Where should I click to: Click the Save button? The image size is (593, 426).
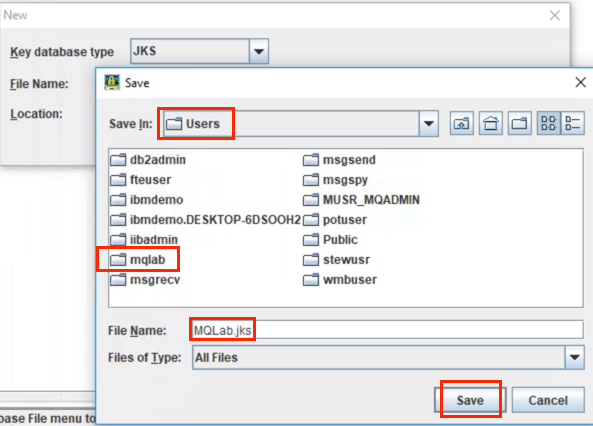point(470,400)
